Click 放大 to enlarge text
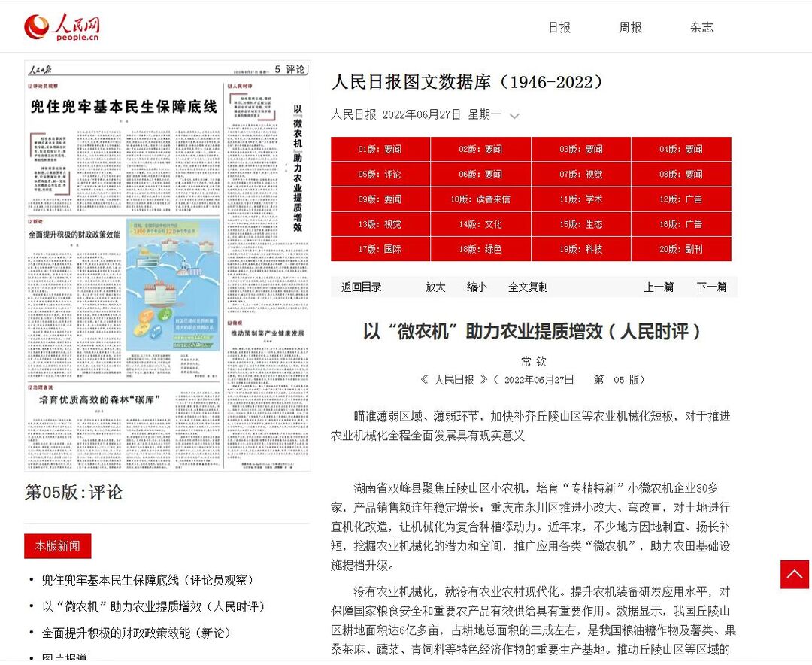This screenshot has width=812, height=665. 435,287
